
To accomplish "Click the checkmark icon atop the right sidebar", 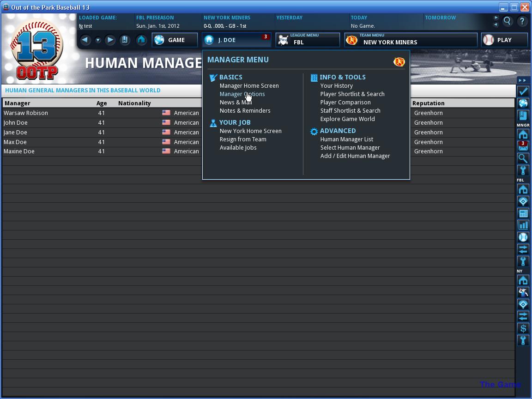I will 523,91.
